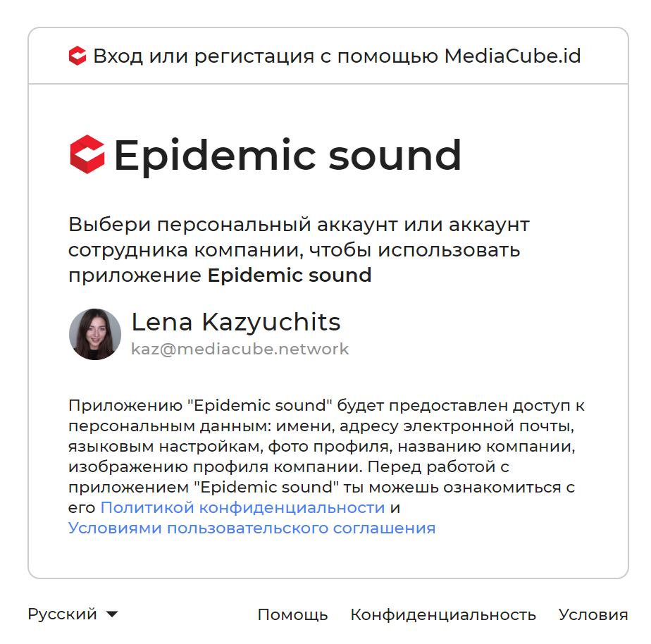Viewport: 651px width, 644px height.
Task: Open the Конфиденциальность footer link
Action: 443,614
